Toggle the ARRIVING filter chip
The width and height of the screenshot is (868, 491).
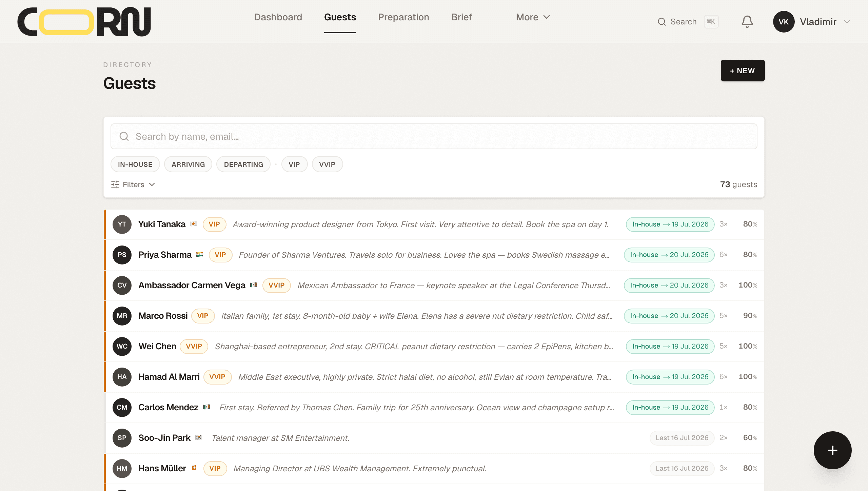(188, 164)
